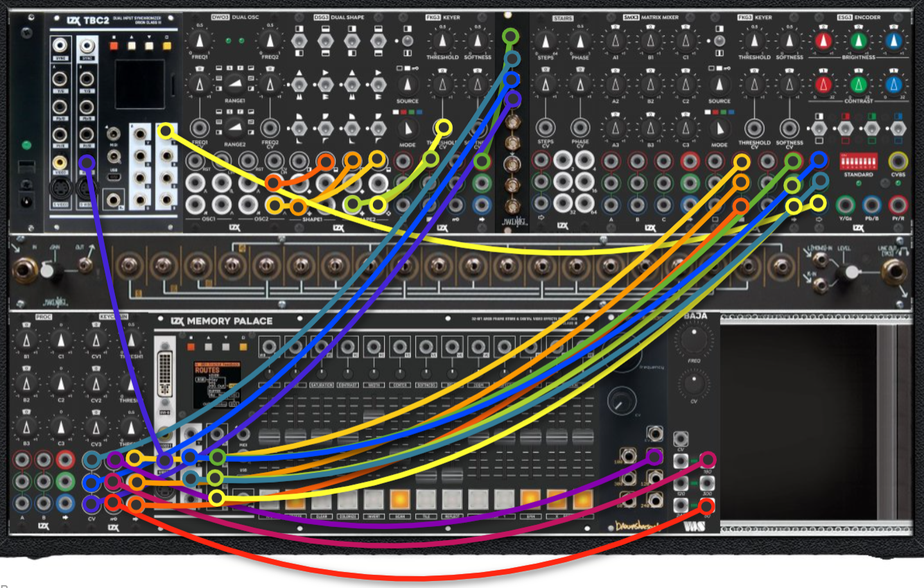
Task: Turn the MODE knob on left Keyer
Action: point(408,128)
